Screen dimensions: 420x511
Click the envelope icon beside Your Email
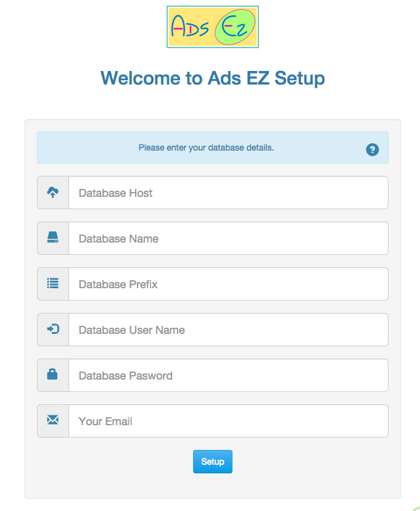(53, 420)
